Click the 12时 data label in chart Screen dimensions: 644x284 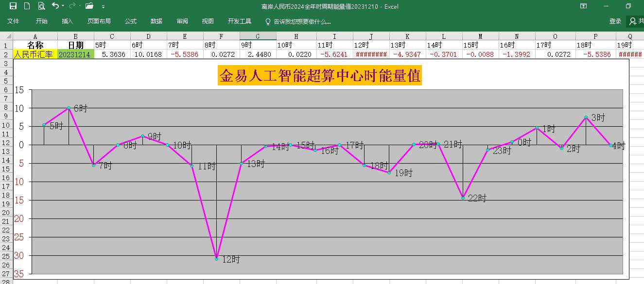(x=231, y=260)
